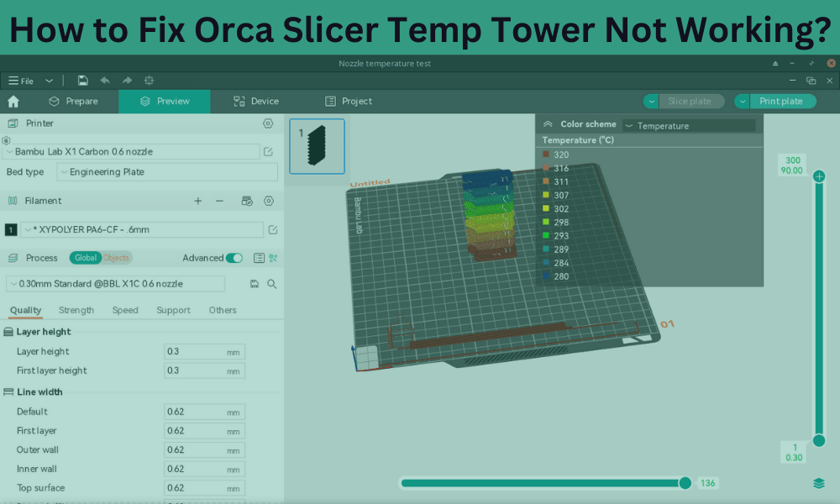The image size is (840, 504).
Task: Click the filament 1 color swatch
Action: point(11,230)
